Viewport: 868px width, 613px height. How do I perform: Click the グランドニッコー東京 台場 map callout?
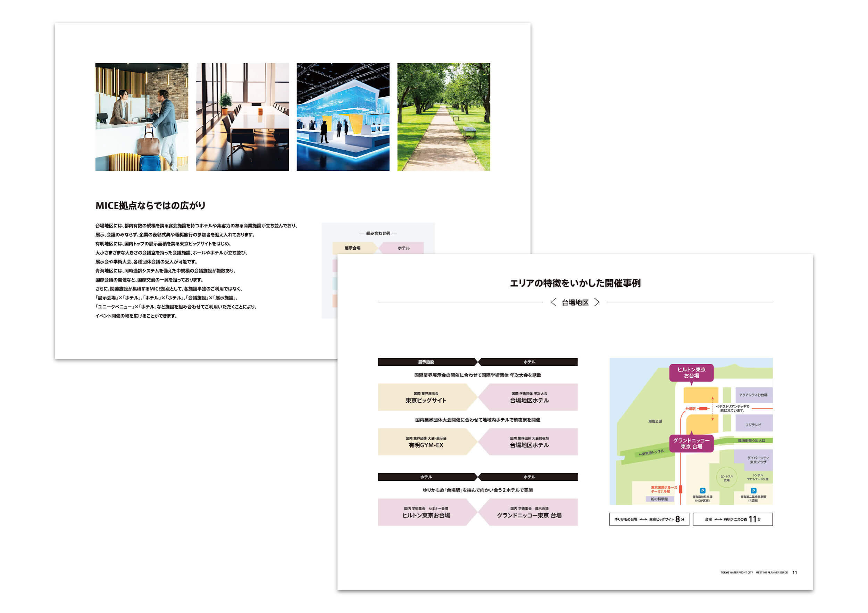[x=691, y=443]
